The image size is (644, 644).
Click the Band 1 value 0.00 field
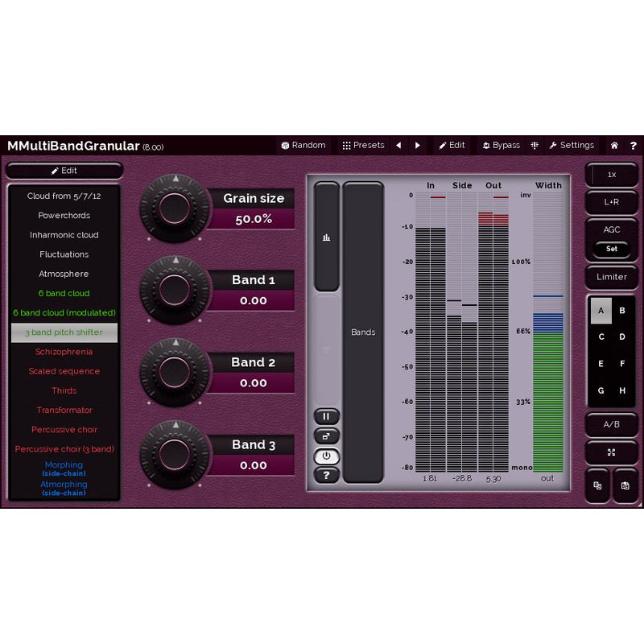tap(254, 300)
